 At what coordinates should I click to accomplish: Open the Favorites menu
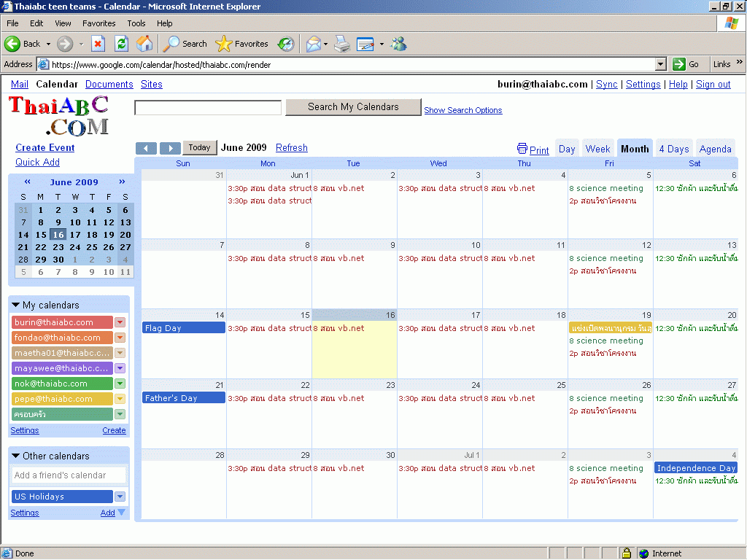tap(98, 23)
